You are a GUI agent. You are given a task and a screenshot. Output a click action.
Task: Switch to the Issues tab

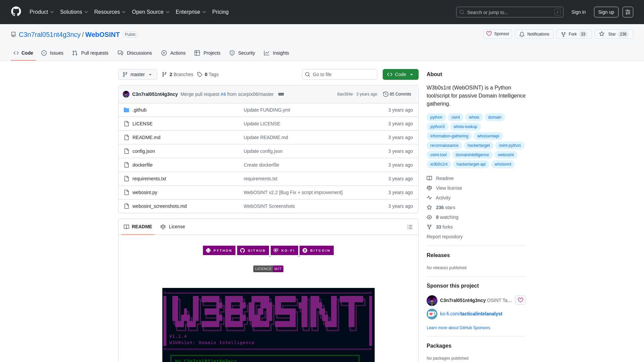point(52,53)
